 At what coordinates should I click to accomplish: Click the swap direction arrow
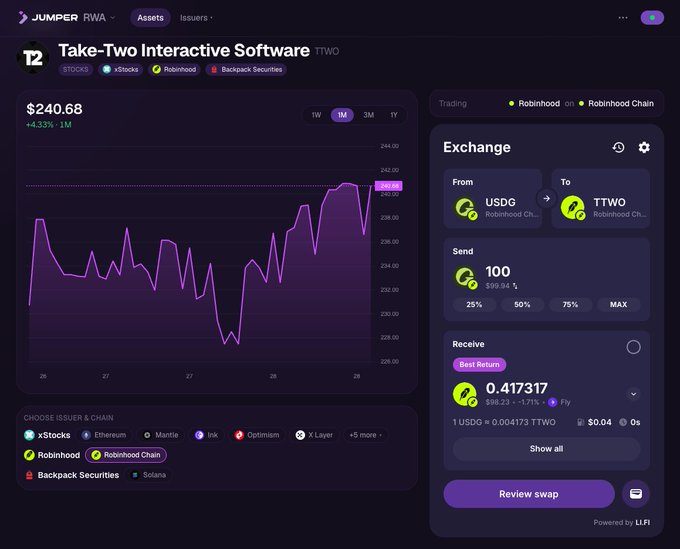click(546, 199)
